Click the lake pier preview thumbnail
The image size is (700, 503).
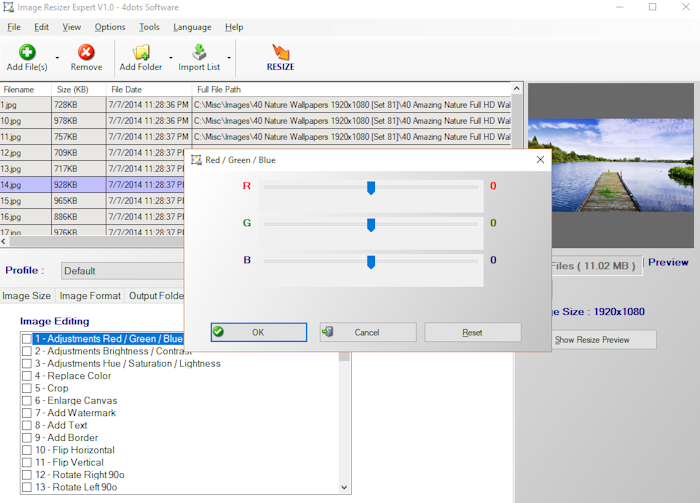pos(610,165)
